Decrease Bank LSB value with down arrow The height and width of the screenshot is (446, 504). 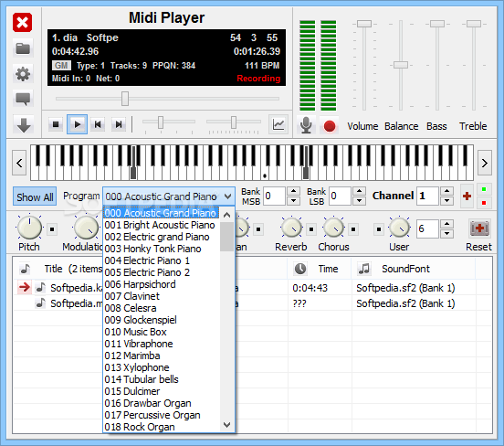point(359,201)
